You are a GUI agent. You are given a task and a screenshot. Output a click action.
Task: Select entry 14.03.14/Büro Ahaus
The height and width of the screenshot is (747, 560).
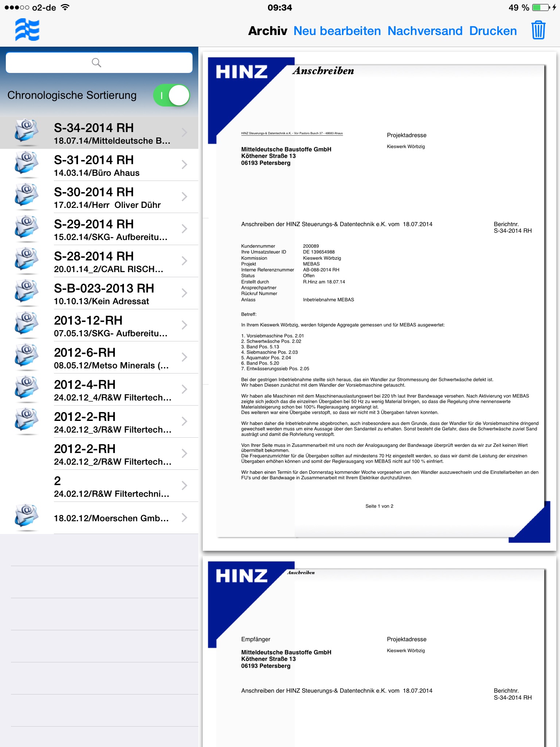(99, 165)
